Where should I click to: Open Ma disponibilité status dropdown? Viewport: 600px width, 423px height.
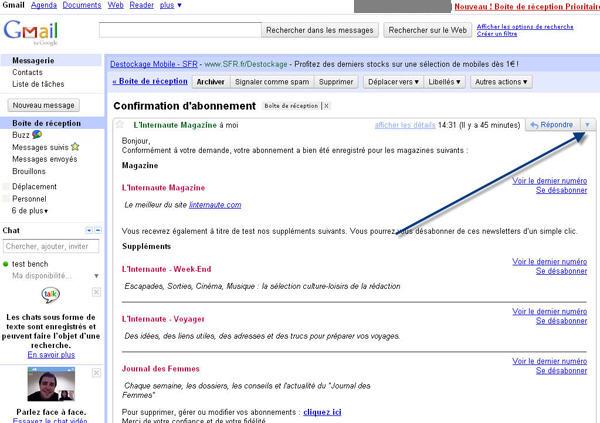(96, 276)
